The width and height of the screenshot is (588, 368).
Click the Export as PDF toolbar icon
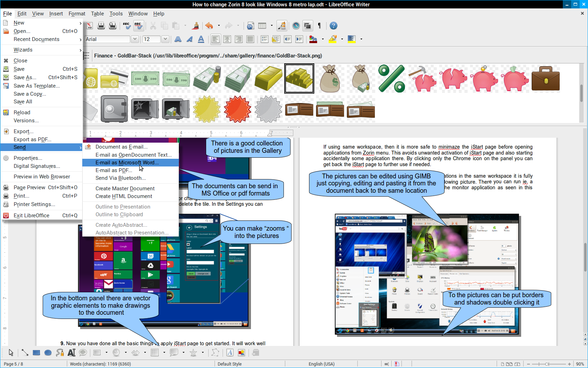click(x=90, y=26)
